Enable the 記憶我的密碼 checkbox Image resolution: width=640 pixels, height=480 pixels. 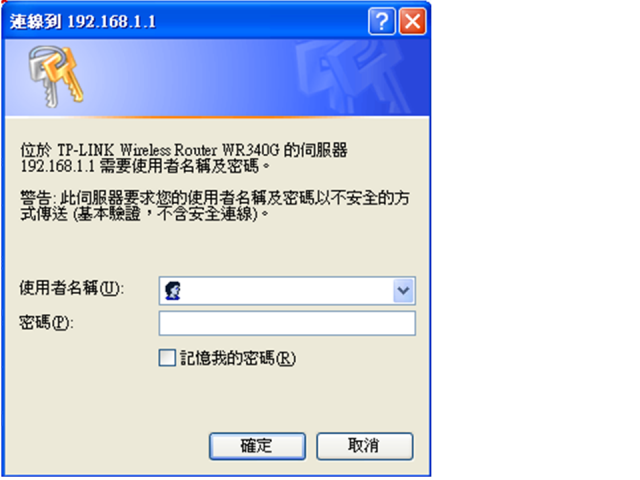coord(167,358)
